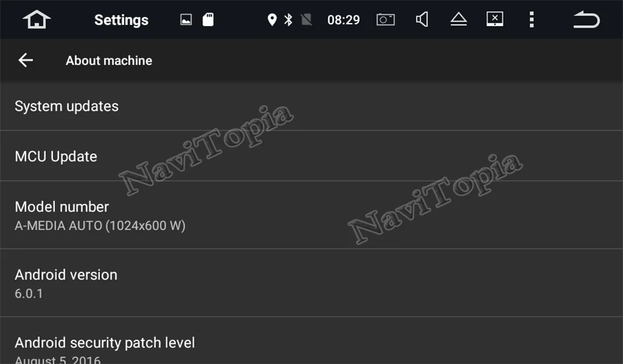Viewport: 623px width, 364px height.
Task: Tap the eject triangle icon
Action: [459, 19]
